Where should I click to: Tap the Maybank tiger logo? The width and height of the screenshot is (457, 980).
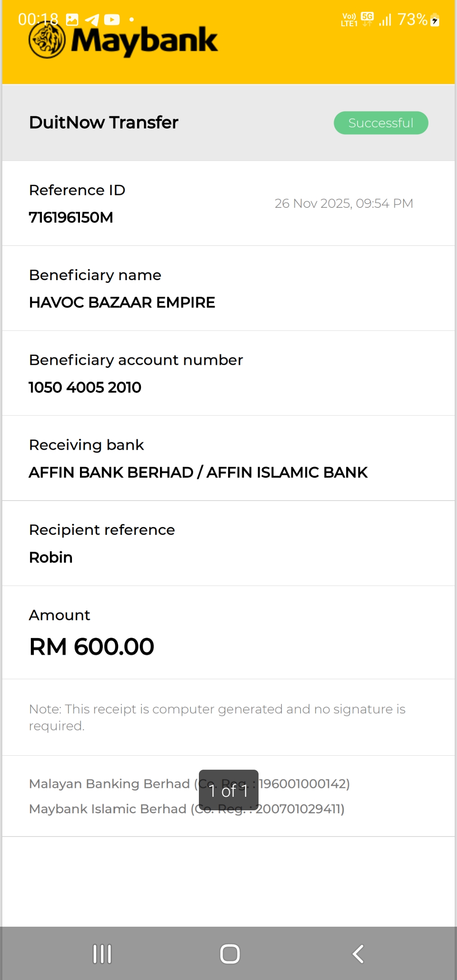pyautogui.click(x=47, y=41)
